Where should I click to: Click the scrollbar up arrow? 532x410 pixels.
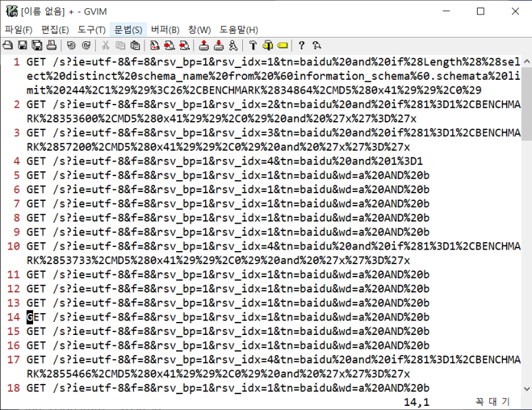point(526,61)
